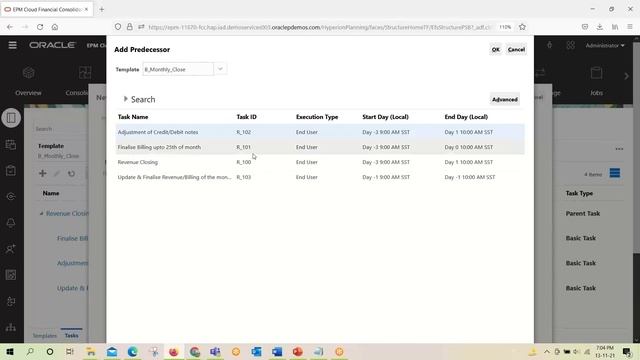Image resolution: width=640 pixels, height=360 pixels.
Task: Sort by Start Day (Local) header
Action: point(385,117)
